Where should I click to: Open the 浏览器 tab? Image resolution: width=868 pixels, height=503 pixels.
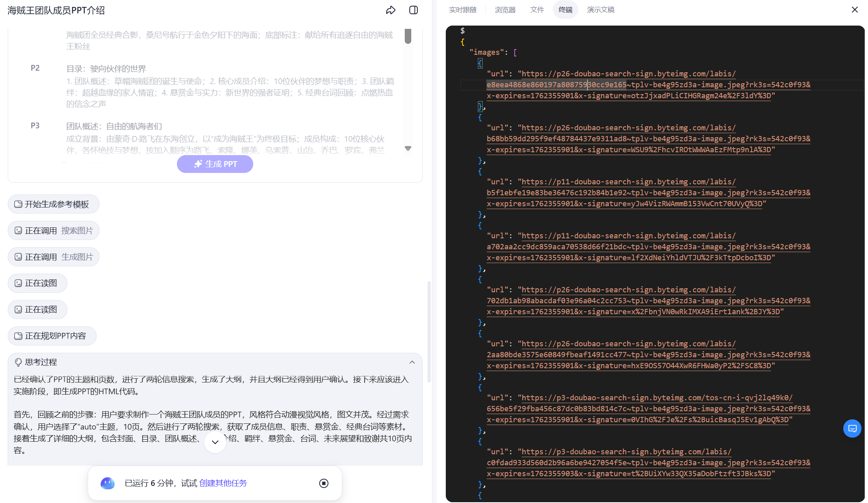click(x=505, y=10)
